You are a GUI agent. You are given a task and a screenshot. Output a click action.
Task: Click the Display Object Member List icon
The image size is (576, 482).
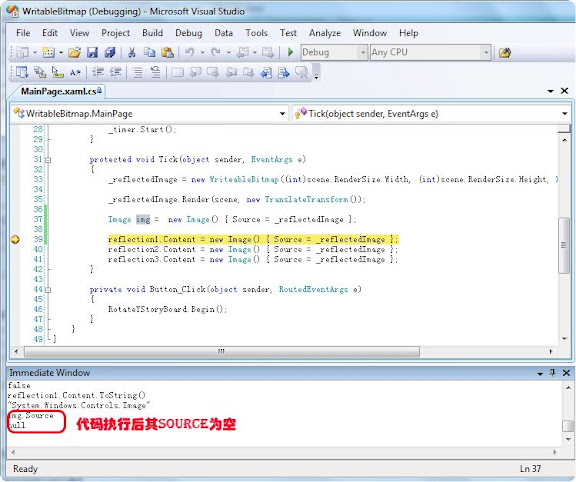click(x=22, y=72)
